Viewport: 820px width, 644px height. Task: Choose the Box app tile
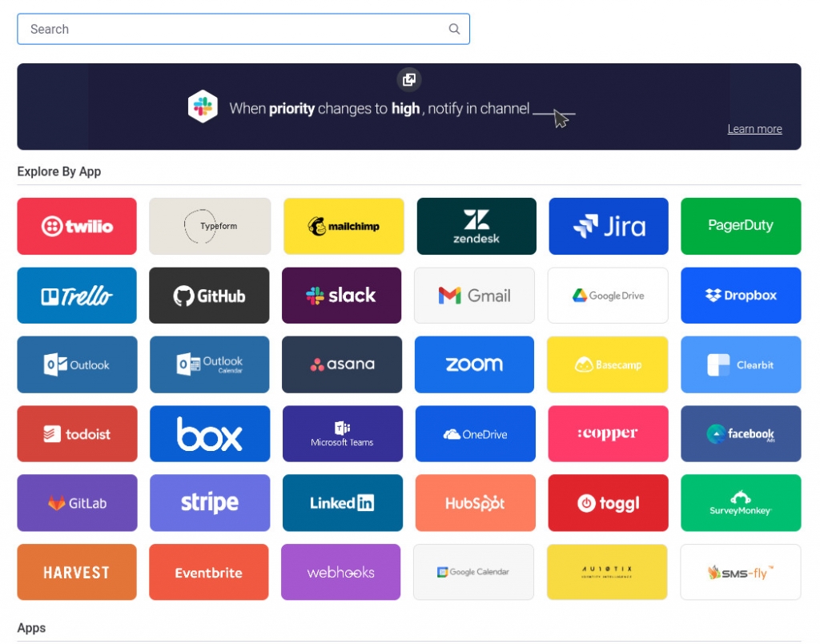click(x=210, y=433)
